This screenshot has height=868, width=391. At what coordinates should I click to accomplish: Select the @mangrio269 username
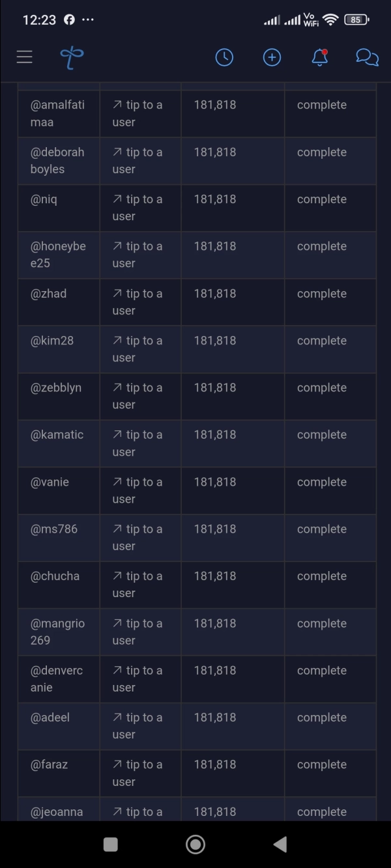point(57,632)
